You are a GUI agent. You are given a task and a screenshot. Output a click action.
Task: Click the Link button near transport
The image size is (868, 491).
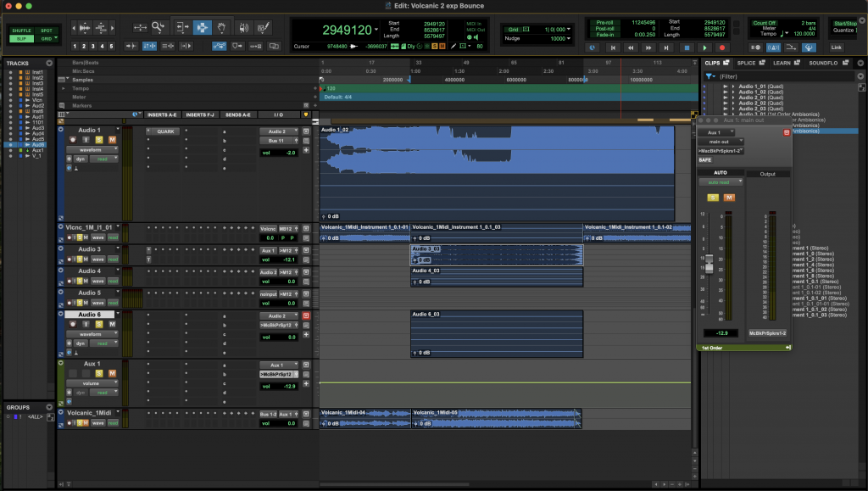(x=836, y=47)
